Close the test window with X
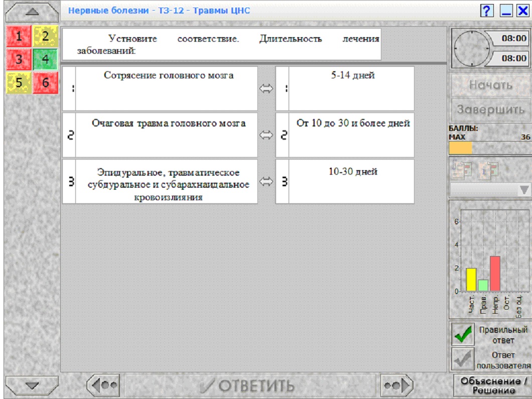The width and height of the screenshot is (532, 399). point(522,11)
